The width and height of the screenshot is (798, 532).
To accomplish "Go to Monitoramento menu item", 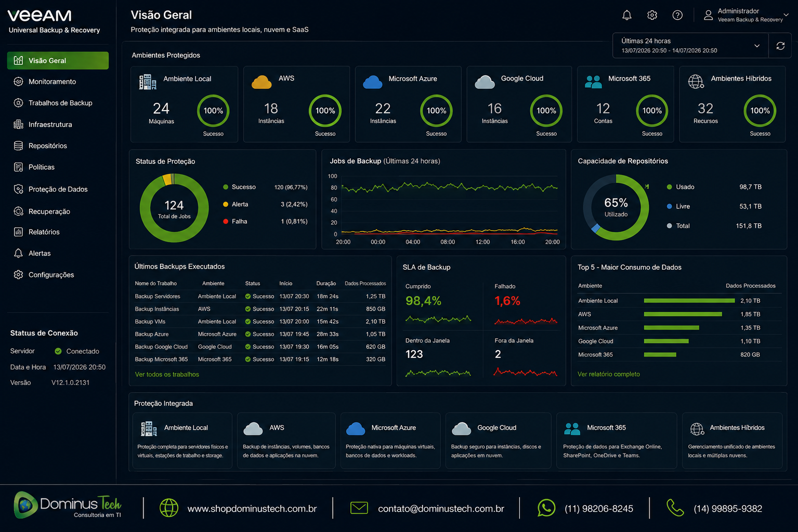I will (x=52, y=82).
